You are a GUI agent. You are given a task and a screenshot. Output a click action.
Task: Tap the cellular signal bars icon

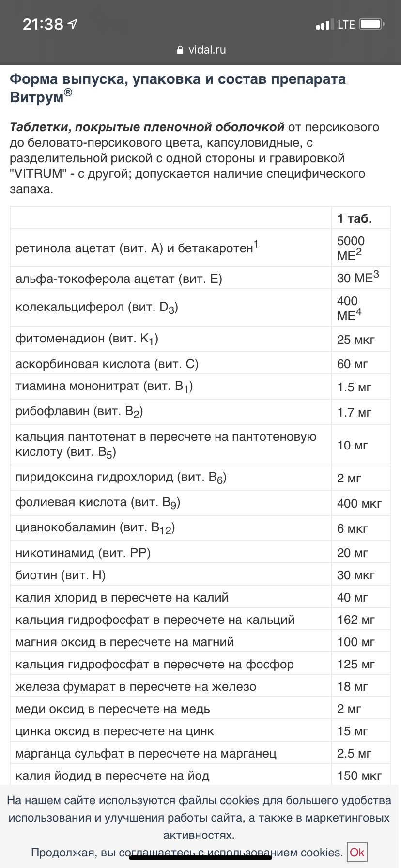pyautogui.click(x=323, y=25)
